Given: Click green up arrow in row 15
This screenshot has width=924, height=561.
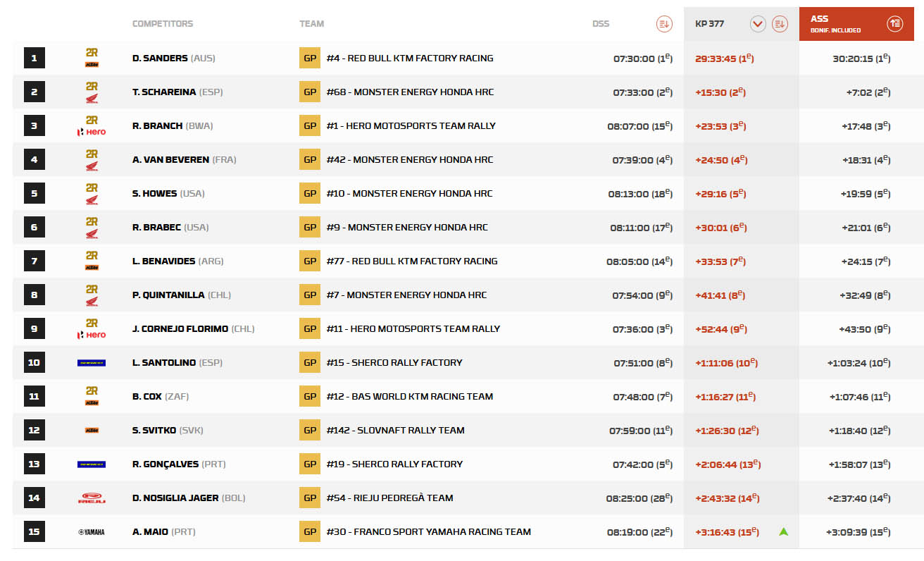Looking at the screenshot, I should pyautogui.click(x=783, y=531).
